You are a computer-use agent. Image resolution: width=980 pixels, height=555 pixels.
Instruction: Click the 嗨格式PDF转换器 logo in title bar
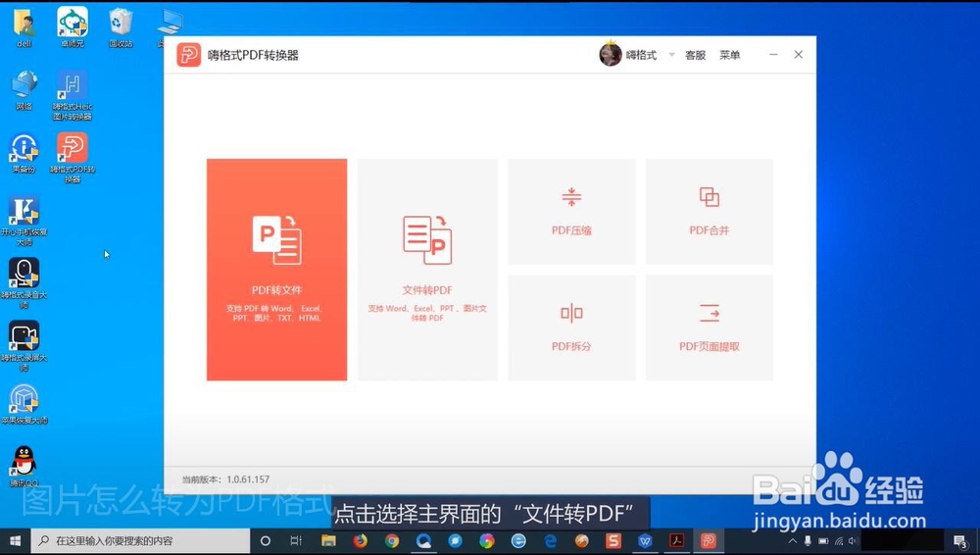click(189, 55)
